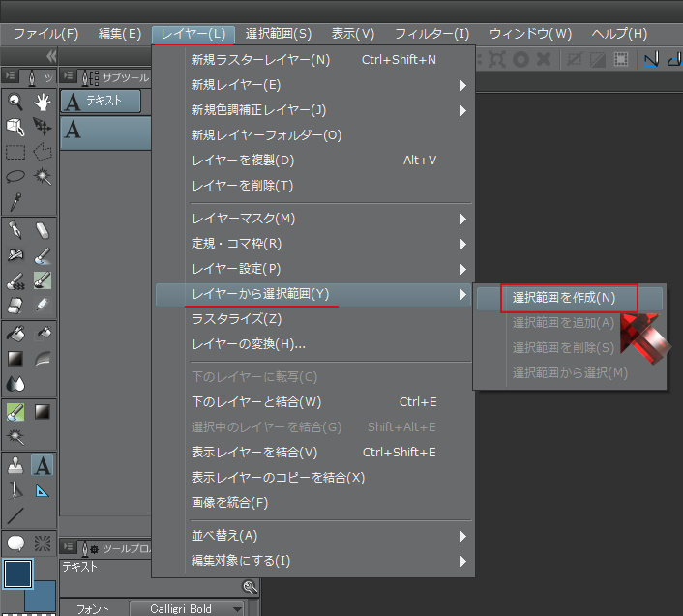The width and height of the screenshot is (683, 616).
Task: Select the Text tool A icon
Action: [x=43, y=465]
